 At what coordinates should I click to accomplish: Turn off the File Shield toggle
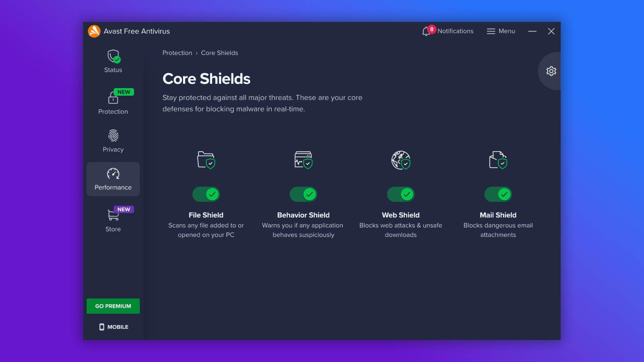pos(206,194)
